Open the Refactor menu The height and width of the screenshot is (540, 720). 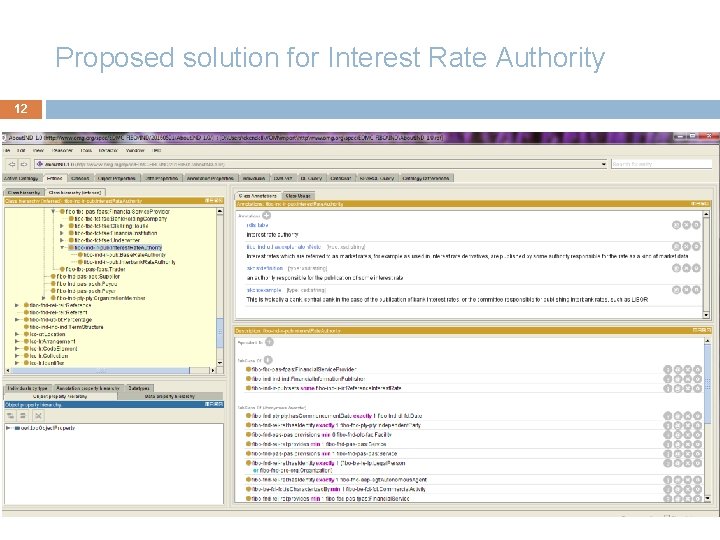point(108,150)
